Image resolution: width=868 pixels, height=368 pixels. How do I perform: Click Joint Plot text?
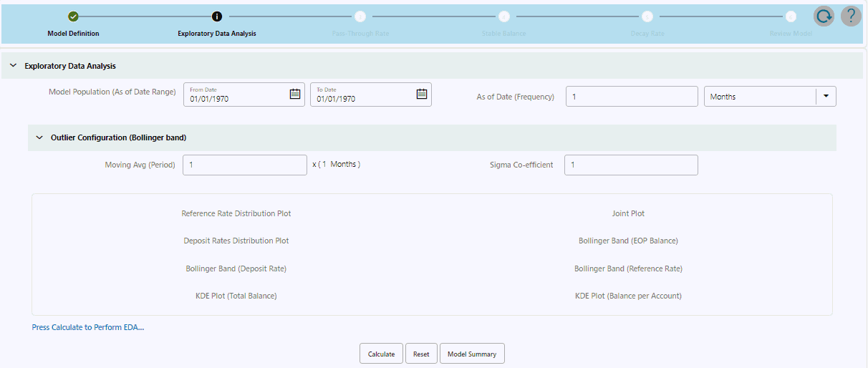(628, 213)
